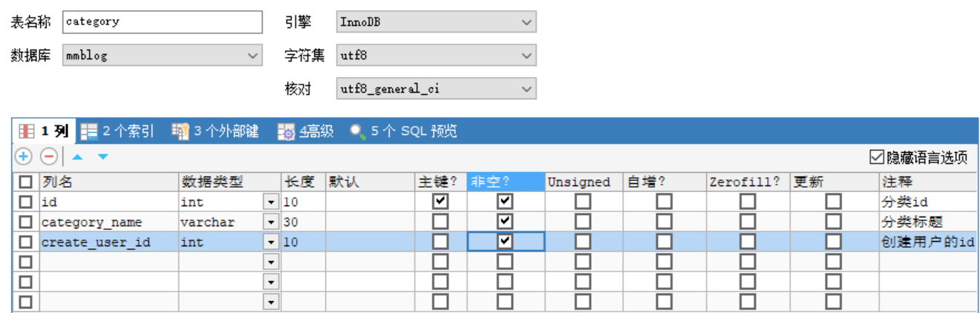The width and height of the screenshot is (980, 313).
Task: Click the create_user_id column name cell
Action: click(x=109, y=242)
